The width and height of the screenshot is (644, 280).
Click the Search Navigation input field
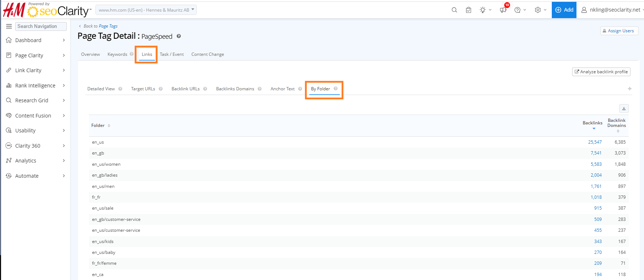[x=41, y=26]
